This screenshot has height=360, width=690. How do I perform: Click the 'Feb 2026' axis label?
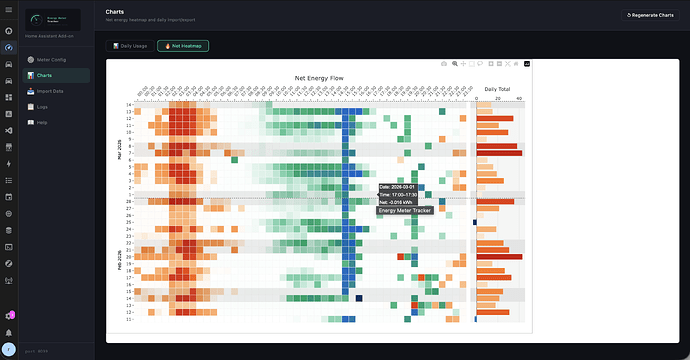click(x=119, y=260)
